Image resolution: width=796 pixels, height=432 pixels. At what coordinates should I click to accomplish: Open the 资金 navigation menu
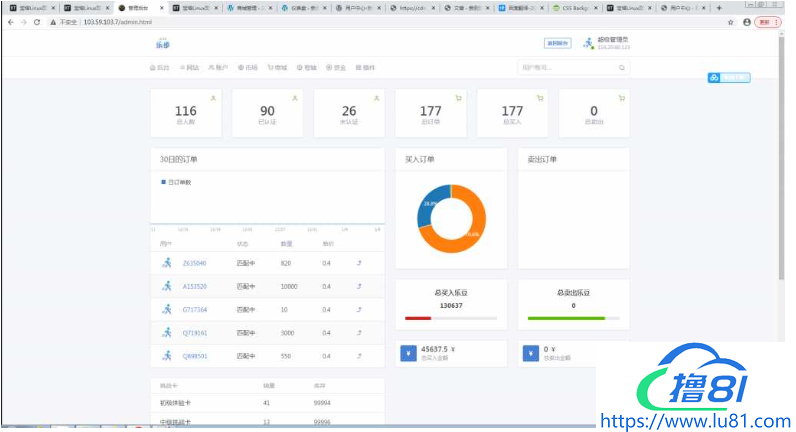pos(335,68)
